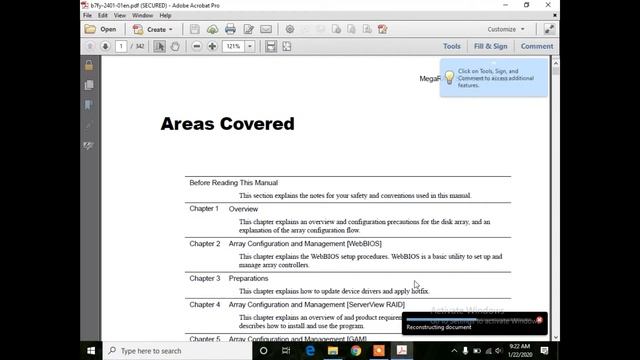Screen dimensions: 640x360
Task: Open the File menu
Action: (87, 16)
